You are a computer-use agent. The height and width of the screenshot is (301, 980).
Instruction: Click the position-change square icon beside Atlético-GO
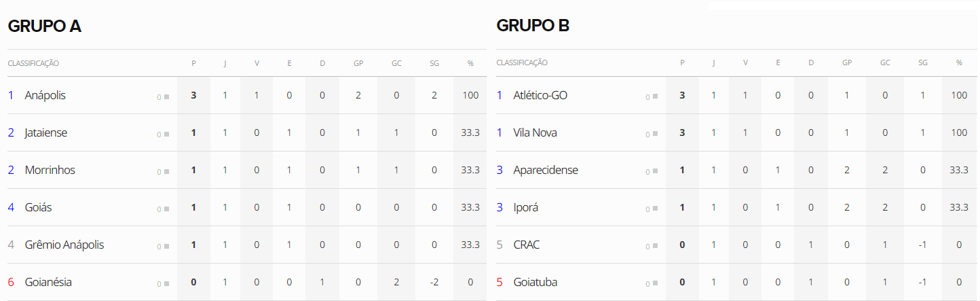[x=655, y=96]
